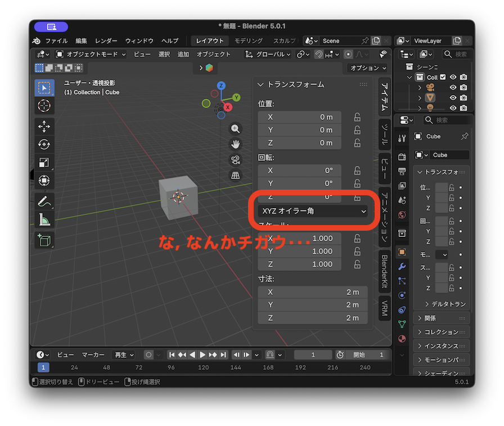Open Material properties tab icon
The width and height of the screenshot is (504, 426).
pos(402,339)
